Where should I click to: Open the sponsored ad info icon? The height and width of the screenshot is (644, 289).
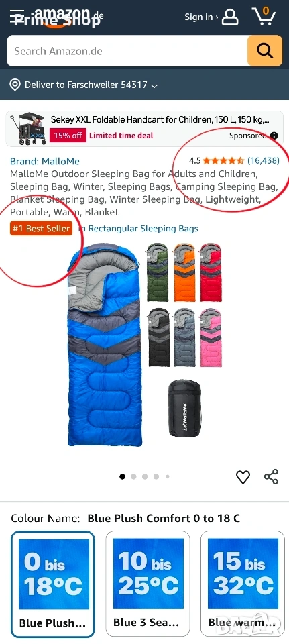pyautogui.click(x=274, y=136)
